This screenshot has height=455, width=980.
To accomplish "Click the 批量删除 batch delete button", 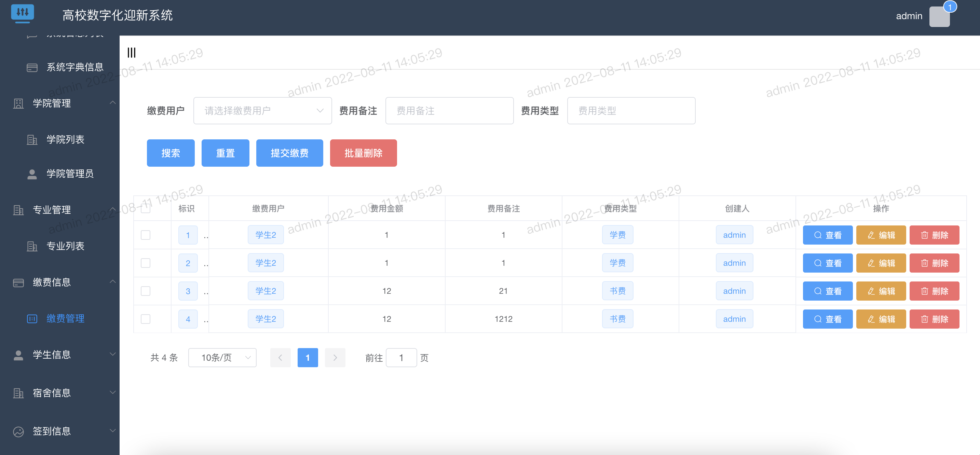I will pos(363,153).
